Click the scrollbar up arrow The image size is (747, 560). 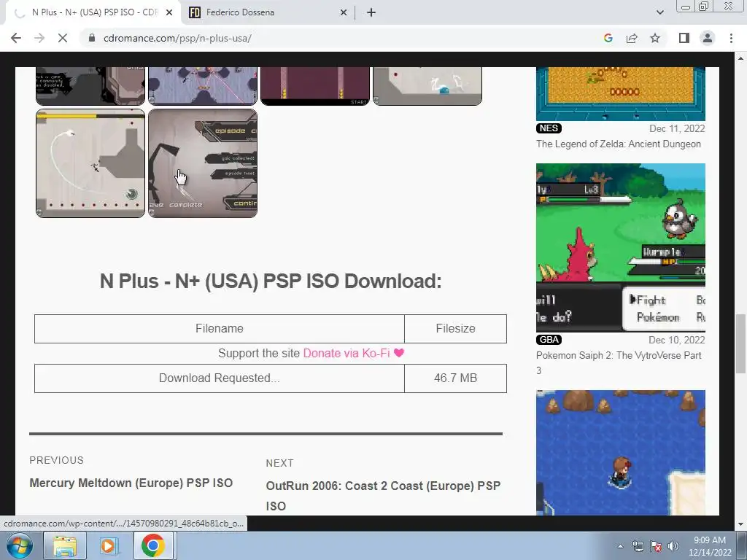(x=740, y=58)
